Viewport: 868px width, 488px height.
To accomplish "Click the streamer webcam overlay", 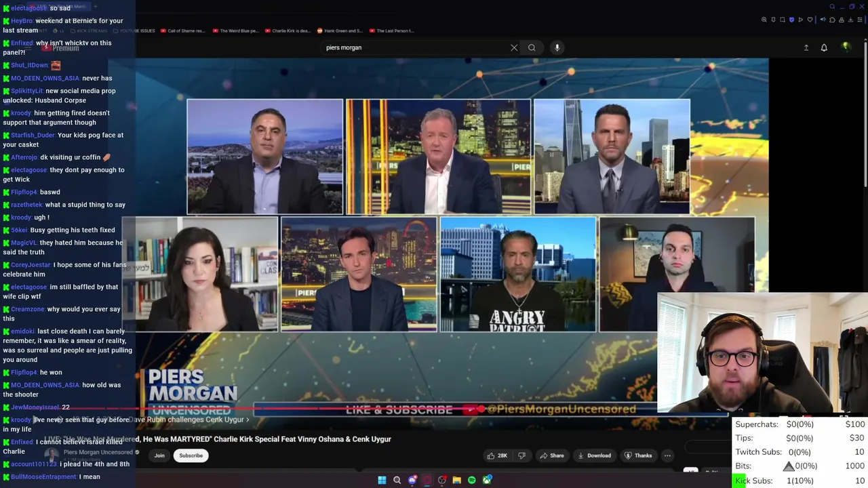I will coord(762,353).
